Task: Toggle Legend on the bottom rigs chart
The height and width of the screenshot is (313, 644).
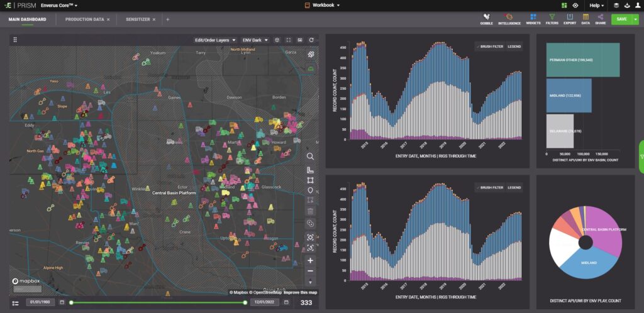Action: point(514,187)
